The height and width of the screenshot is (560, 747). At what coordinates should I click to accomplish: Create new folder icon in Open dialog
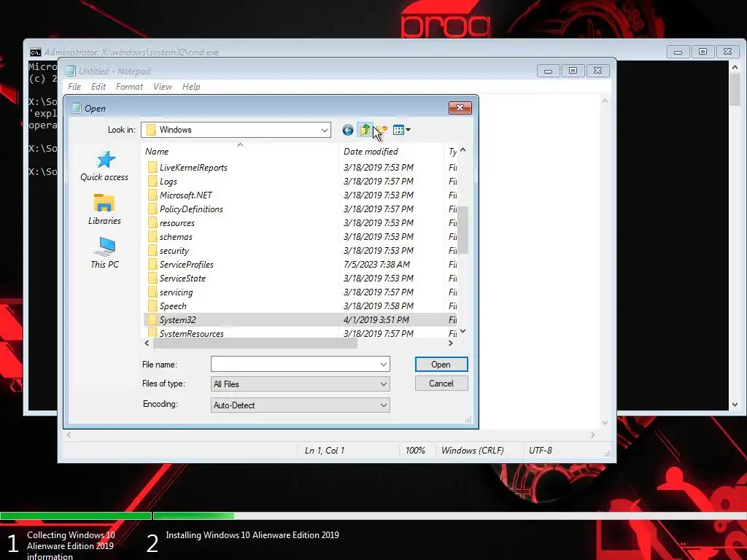[x=382, y=130]
